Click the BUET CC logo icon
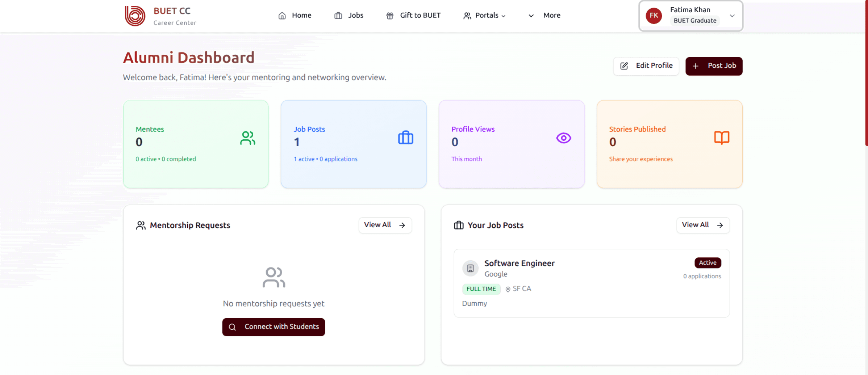Viewport: 868px width, 375px height. (135, 16)
